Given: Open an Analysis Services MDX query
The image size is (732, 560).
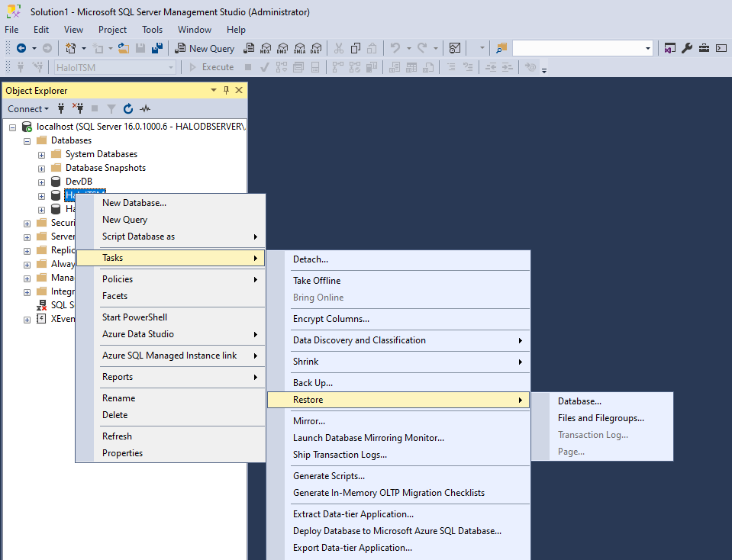Looking at the screenshot, I should pyautogui.click(x=266, y=48).
